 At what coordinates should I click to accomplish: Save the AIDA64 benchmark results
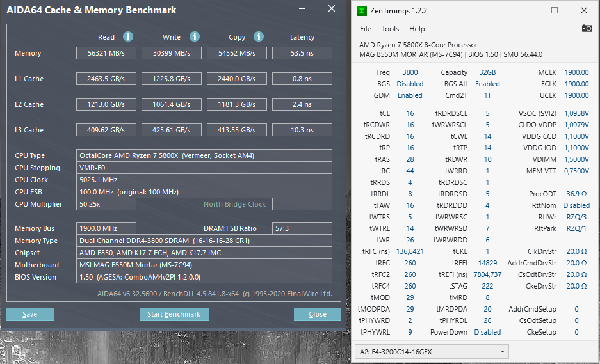click(x=30, y=314)
